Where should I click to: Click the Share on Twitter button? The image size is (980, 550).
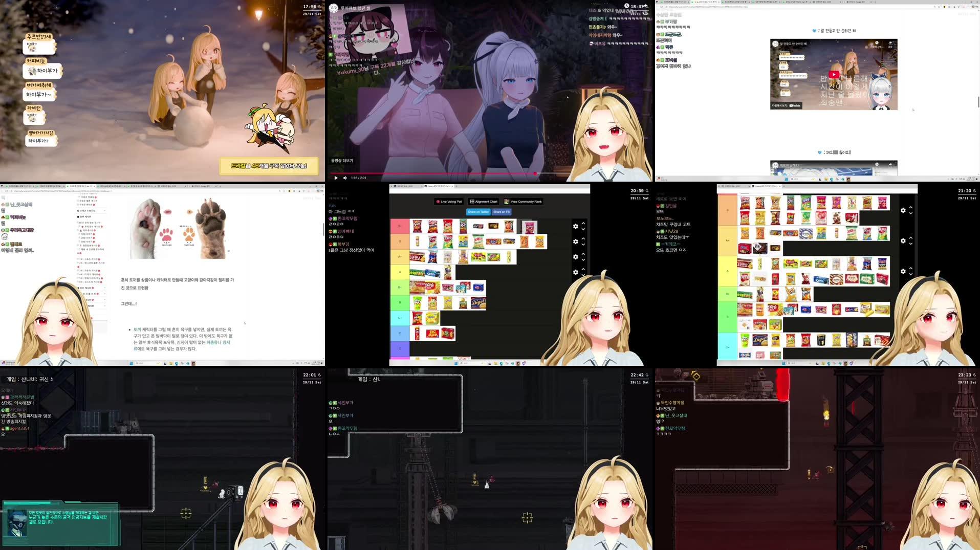(478, 212)
